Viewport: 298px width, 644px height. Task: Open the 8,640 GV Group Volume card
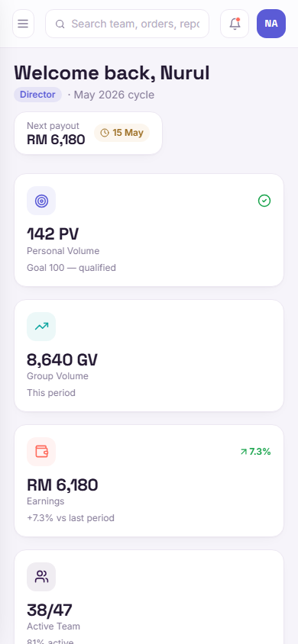tap(149, 356)
